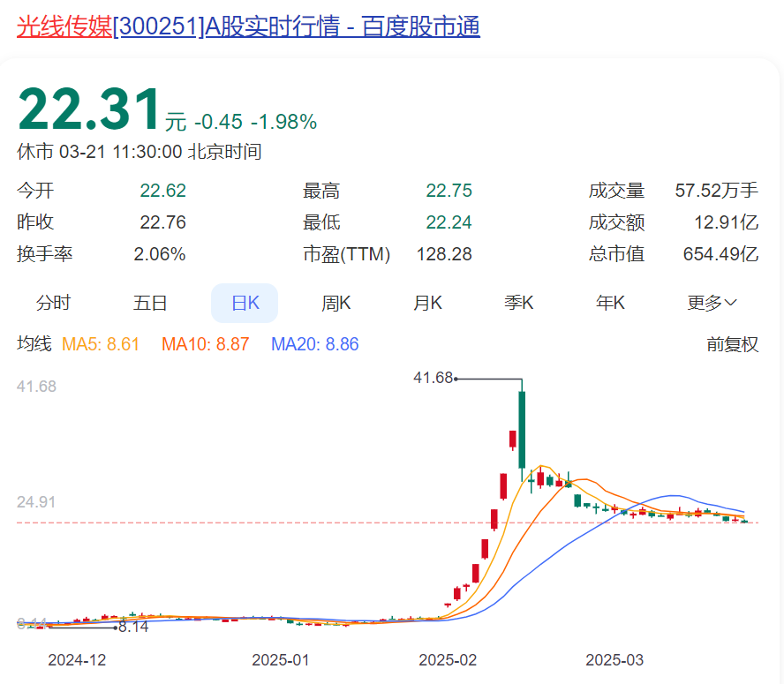Image resolution: width=784 pixels, height=684 pixels.
Task: Click the 2025-03 date axis label
Action: tap(614, 660)
